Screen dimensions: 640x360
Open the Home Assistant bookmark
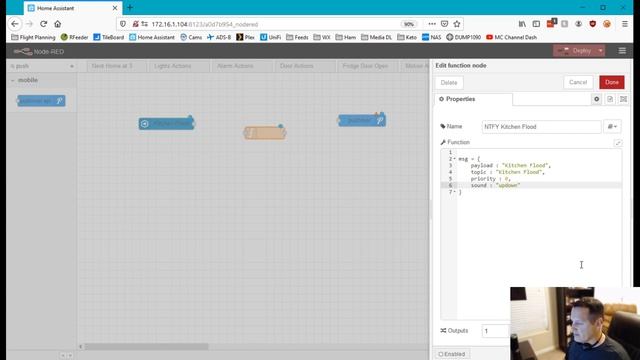[152, 37]
